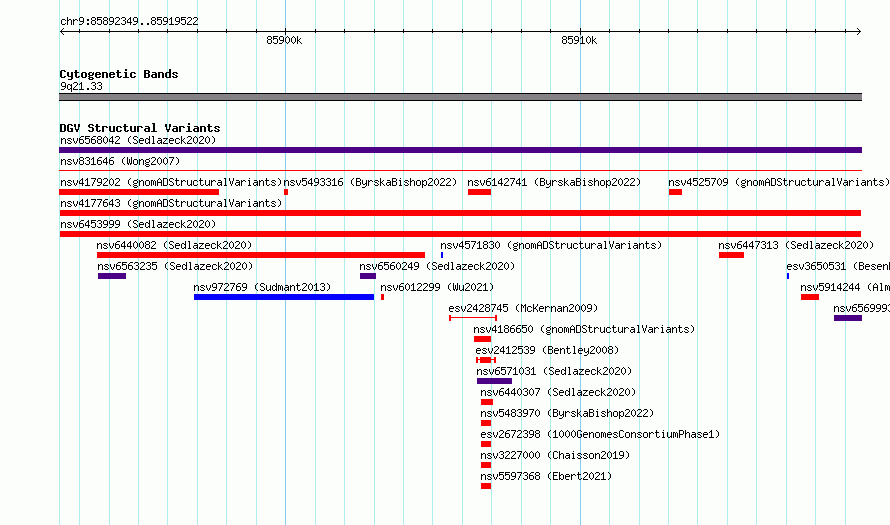The image size is (890, 525).
Task: Open esv2672398 (1000GenomesConsortiumPhase1) label
Action: pos(600,434)
